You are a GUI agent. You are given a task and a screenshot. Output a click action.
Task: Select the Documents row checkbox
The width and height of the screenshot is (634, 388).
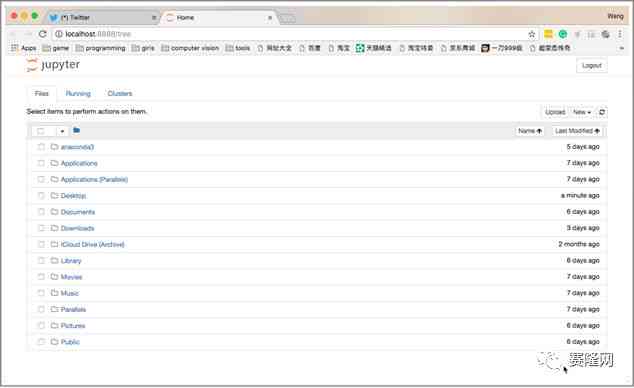pyautogui.click(x=41, y=212)
